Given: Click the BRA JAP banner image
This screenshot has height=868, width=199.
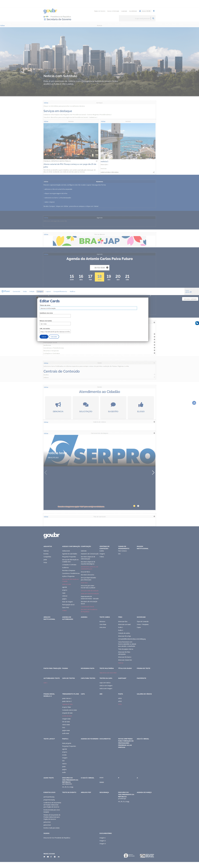Looking at the screenshot, I should tap(99, 241).
